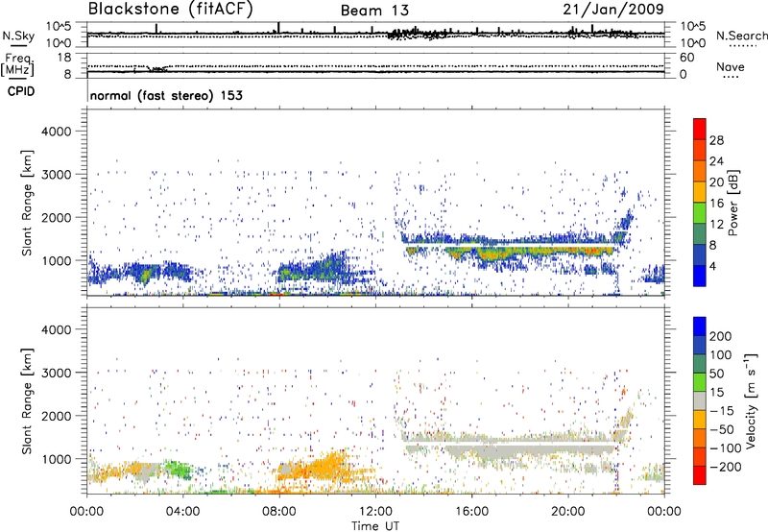Click 'normal (fast stereo) 153' text
This screenshot has width=768, height=532.
(166, 95)
